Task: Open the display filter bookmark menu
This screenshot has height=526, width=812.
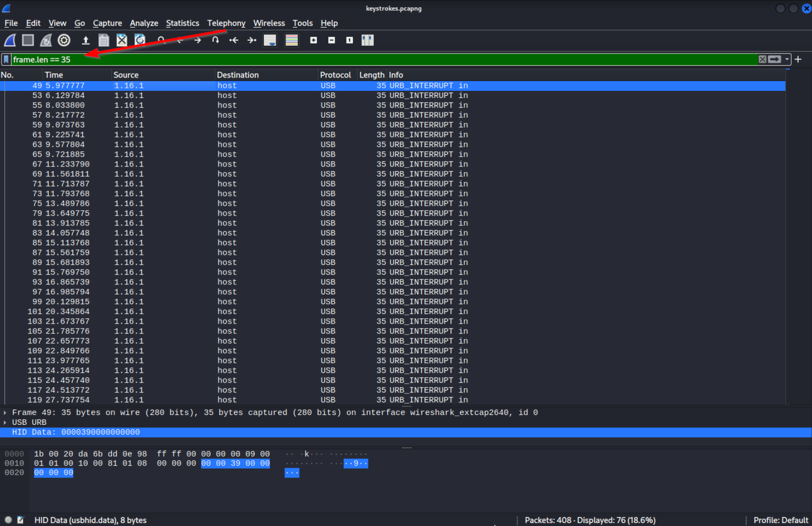Action: [6, 59]
